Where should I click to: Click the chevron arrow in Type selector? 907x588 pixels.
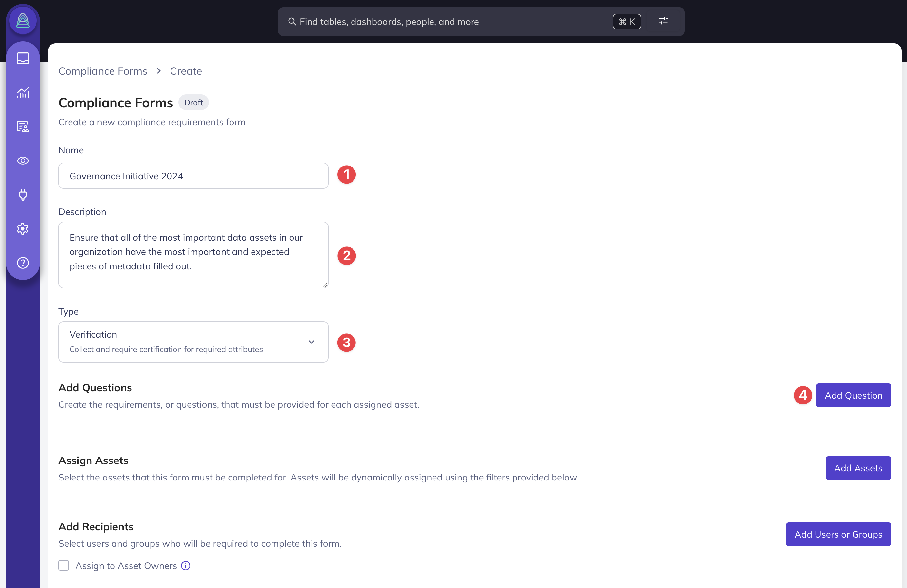click(312, 342)
